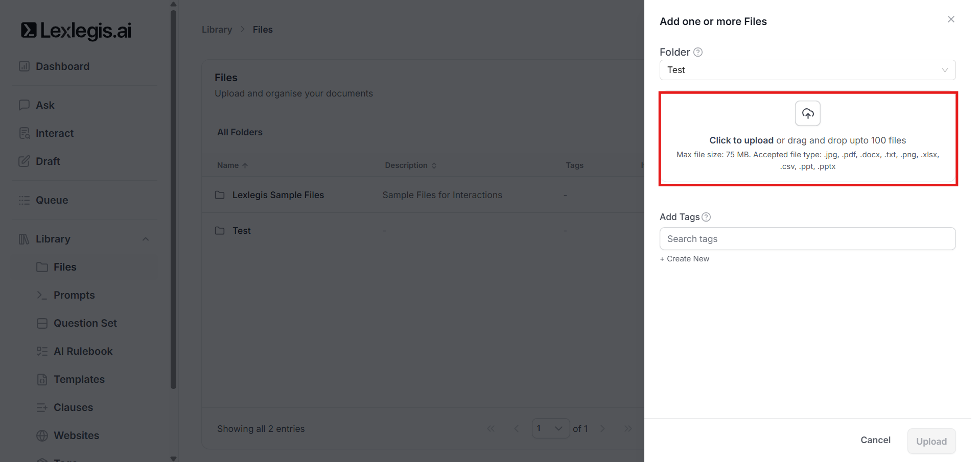Open the page number dropdown
Viewport: 980px width, 462px height.
point(550,428)
